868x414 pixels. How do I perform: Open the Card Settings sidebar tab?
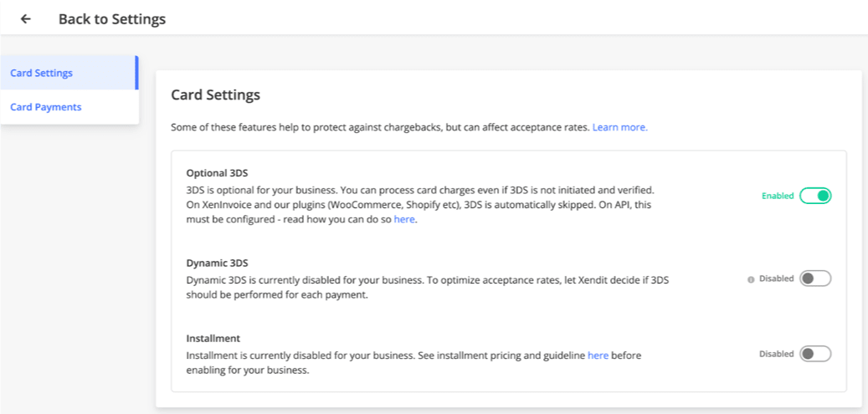click(69, 73)
